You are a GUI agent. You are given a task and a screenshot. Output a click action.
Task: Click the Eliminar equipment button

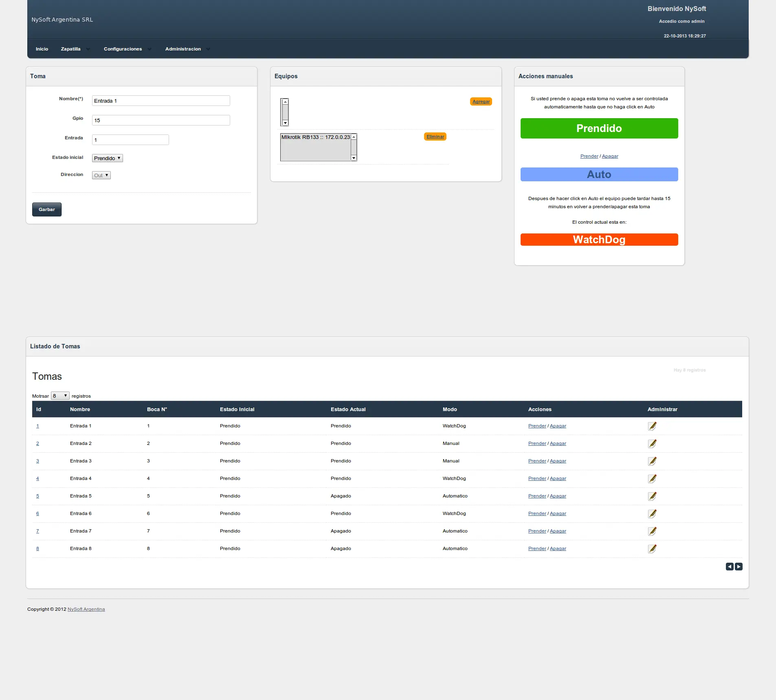click(435, 136)
